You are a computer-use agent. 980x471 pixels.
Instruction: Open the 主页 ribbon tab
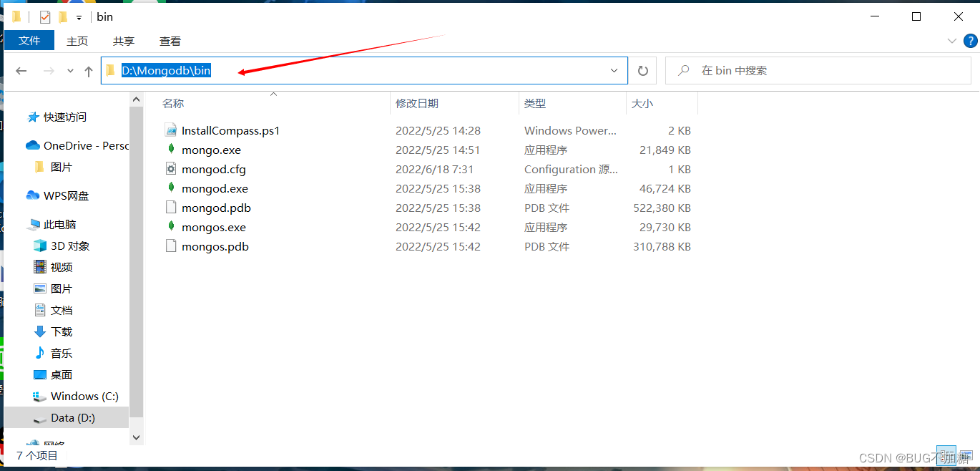tap(77, 41)
